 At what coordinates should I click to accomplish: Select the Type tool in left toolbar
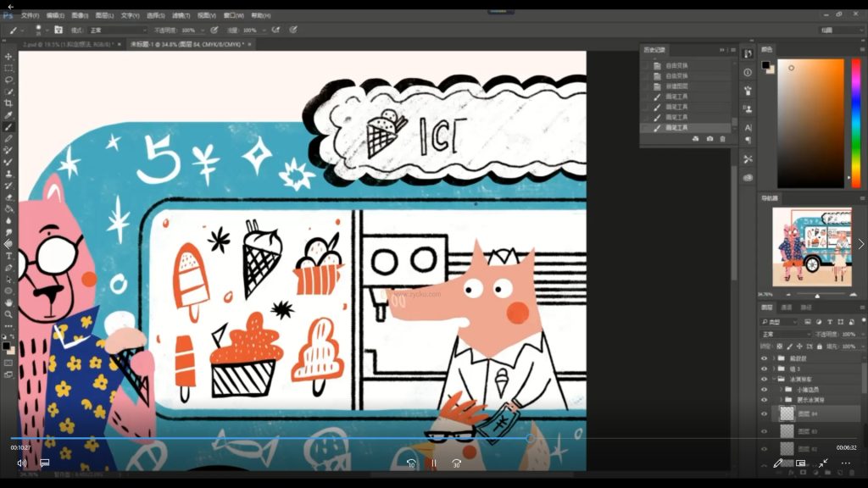coord(8,255)
